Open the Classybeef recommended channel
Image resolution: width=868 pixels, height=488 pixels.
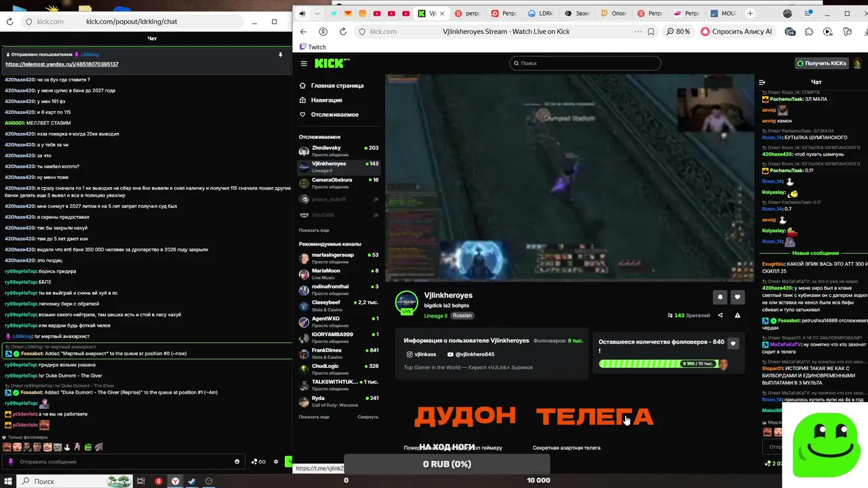pyautogui.click(x=338, y=306)
